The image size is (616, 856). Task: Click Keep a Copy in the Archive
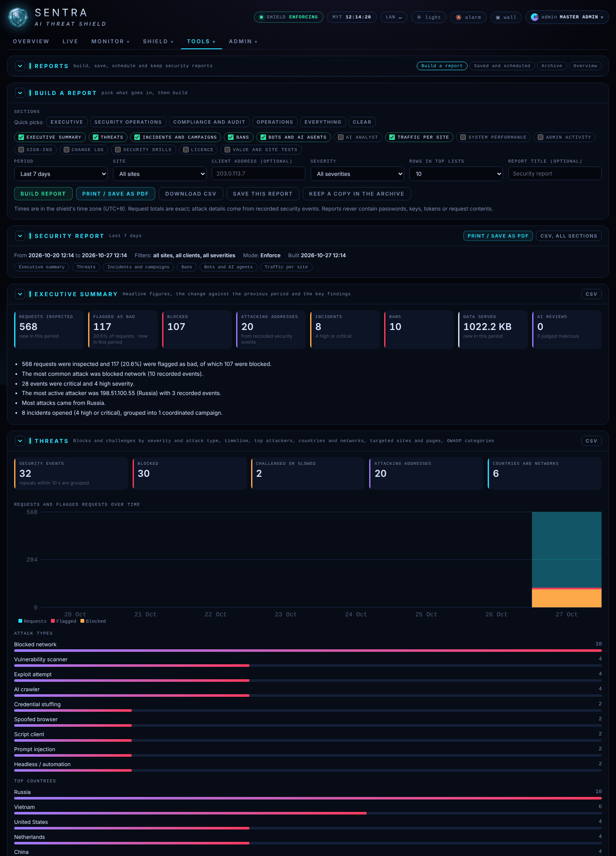[357, 194]
